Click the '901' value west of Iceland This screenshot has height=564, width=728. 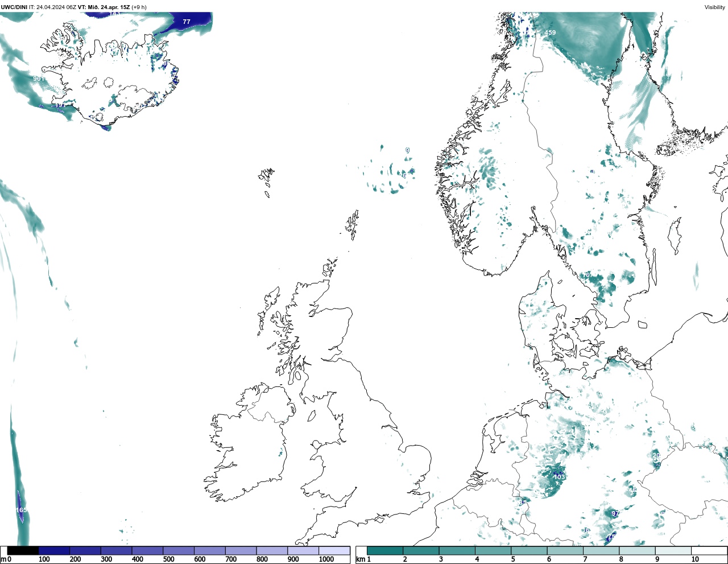tap(39, 79)
